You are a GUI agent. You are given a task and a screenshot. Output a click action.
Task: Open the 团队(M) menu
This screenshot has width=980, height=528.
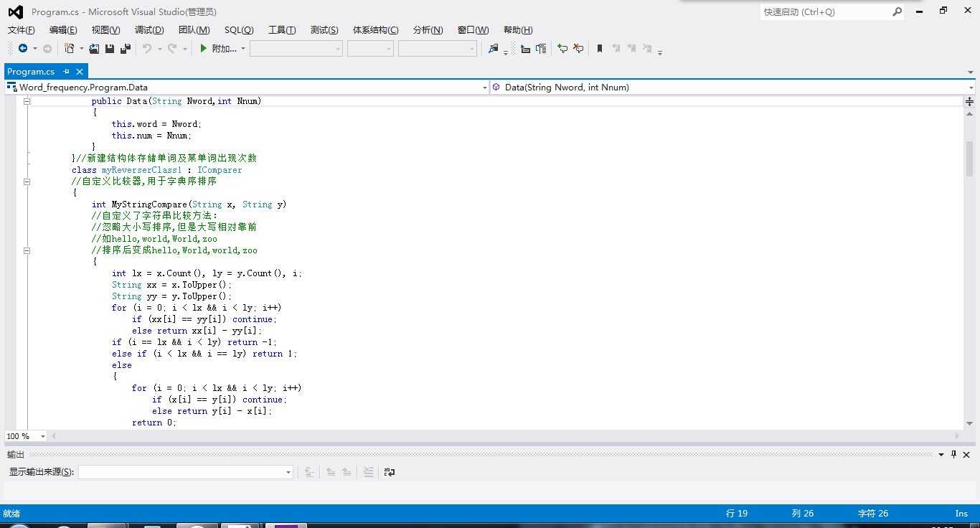click(194, 30)
